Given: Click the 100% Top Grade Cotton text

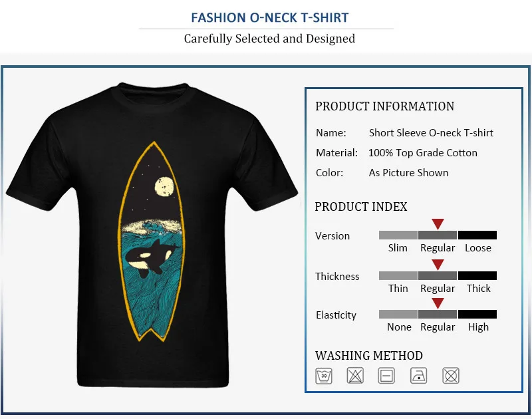Looking at the screenshot, I should pyautogui.click(x=423, y=153).
